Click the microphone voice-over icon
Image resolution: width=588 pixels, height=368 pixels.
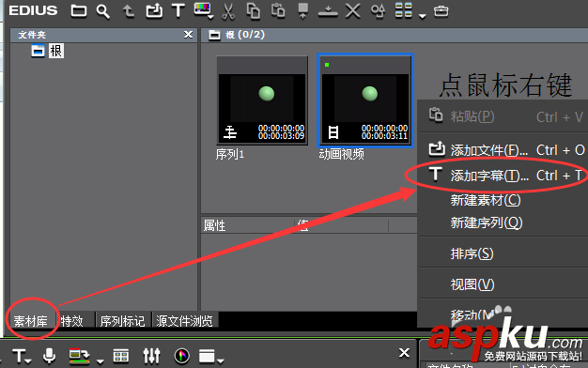[x=49, y=356]
